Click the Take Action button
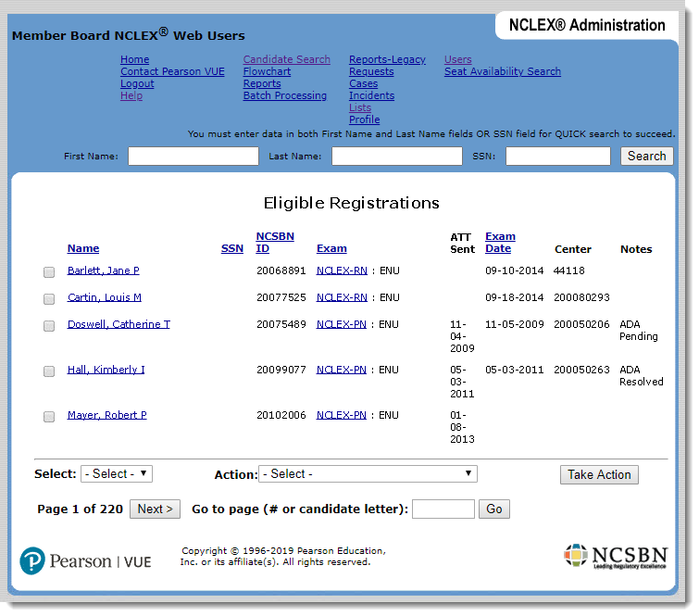The height and width of the screenshot is (616, 699). (x=599, y=474)
